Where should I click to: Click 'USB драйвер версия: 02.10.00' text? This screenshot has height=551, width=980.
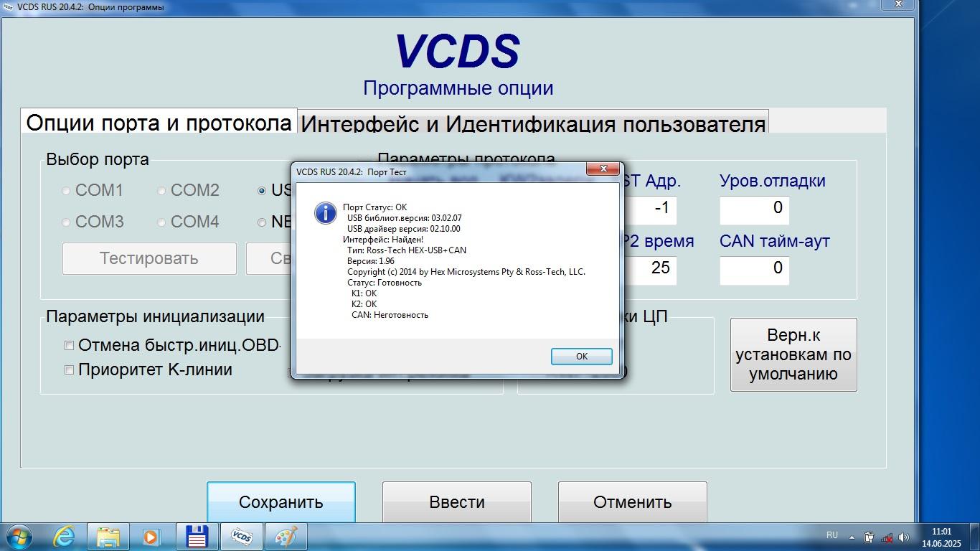[x=404, y=229]
